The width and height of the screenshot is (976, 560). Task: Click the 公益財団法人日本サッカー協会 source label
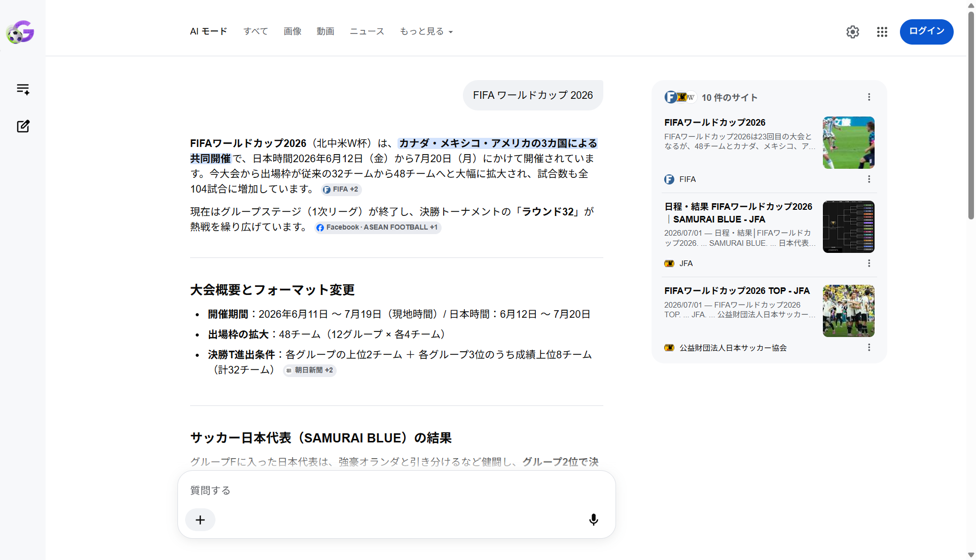[x=733, y=348]
